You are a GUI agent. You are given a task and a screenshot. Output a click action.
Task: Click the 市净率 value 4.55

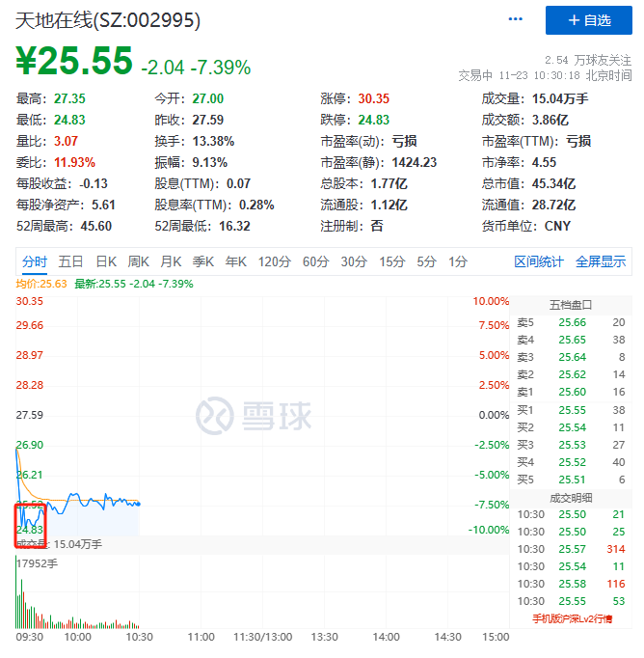click(x=544, y=162)
